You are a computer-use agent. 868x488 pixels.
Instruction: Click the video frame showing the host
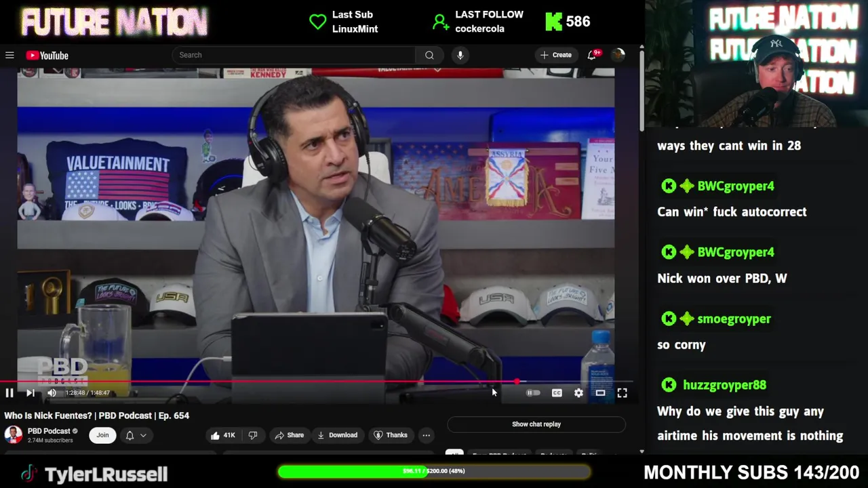316,224
